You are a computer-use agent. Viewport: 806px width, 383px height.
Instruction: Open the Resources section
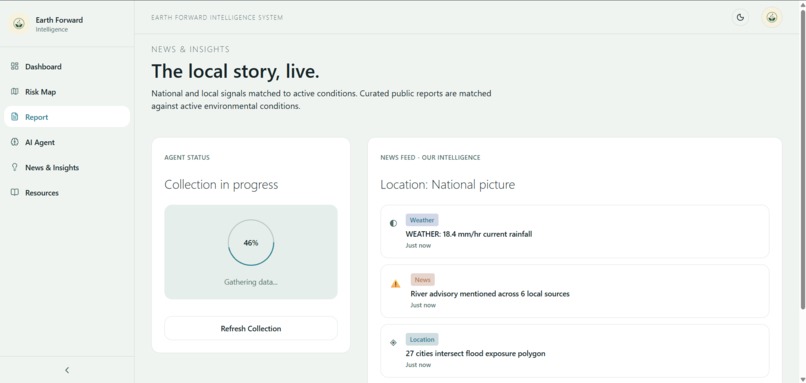tap(67, 192)
